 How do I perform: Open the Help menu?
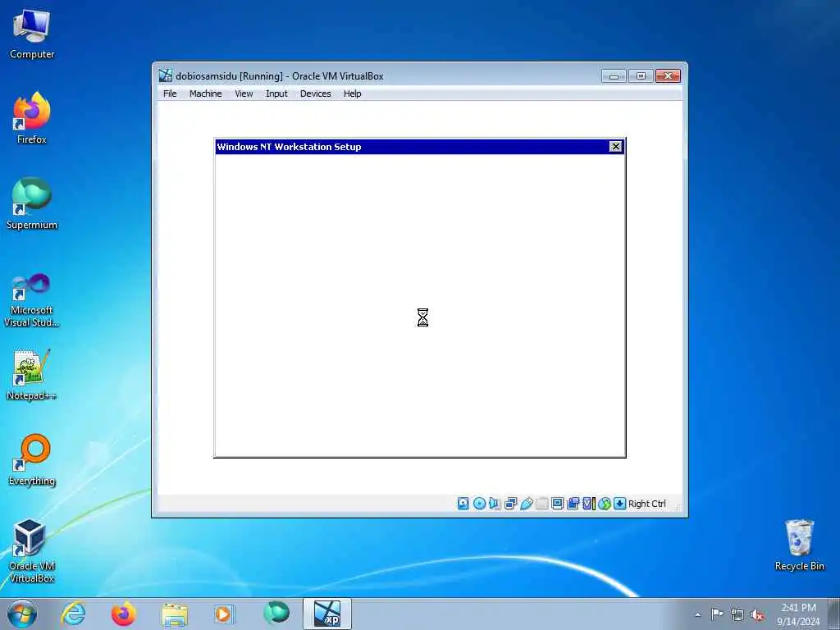(352, 94)
